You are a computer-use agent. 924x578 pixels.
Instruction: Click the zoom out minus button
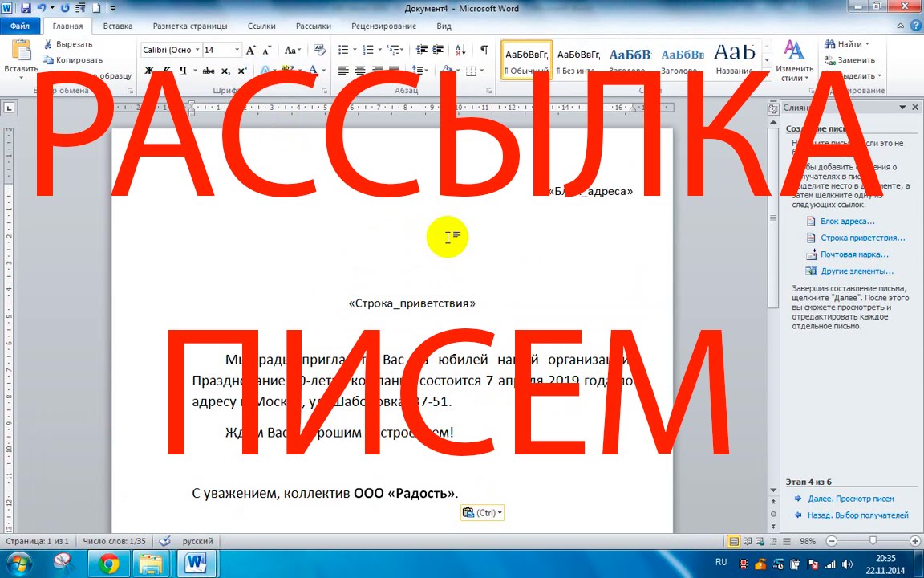[x=832, y=541]
